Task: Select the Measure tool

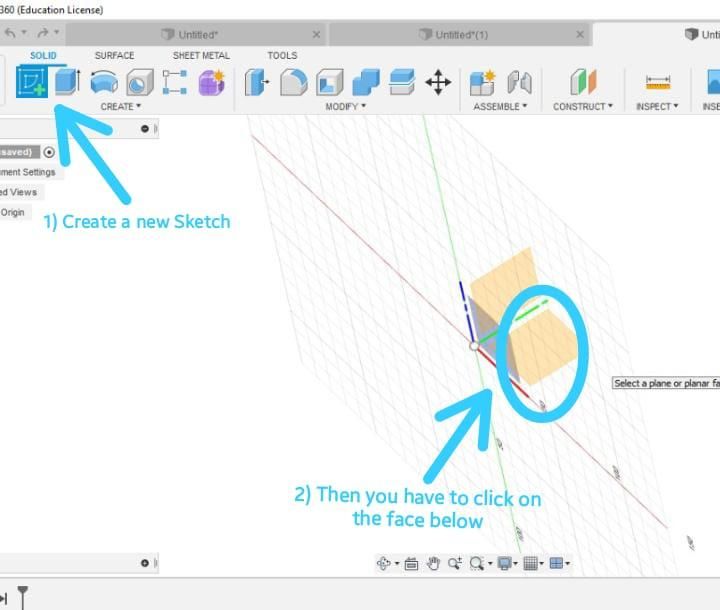Action: [x=658, y=83]
